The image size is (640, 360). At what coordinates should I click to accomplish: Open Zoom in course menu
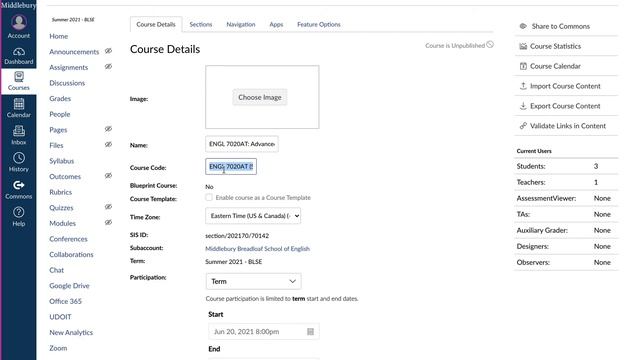coord(58,348)
